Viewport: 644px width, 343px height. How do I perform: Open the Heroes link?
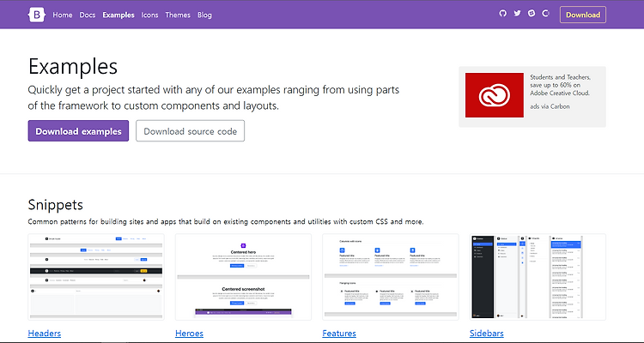tap(190, 334)
